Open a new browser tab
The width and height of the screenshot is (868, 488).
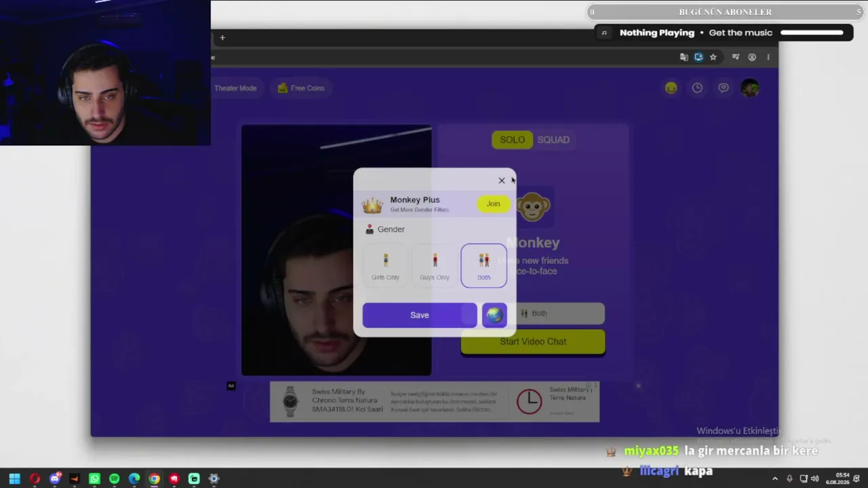pyautogui.click(x=222, y=38)
